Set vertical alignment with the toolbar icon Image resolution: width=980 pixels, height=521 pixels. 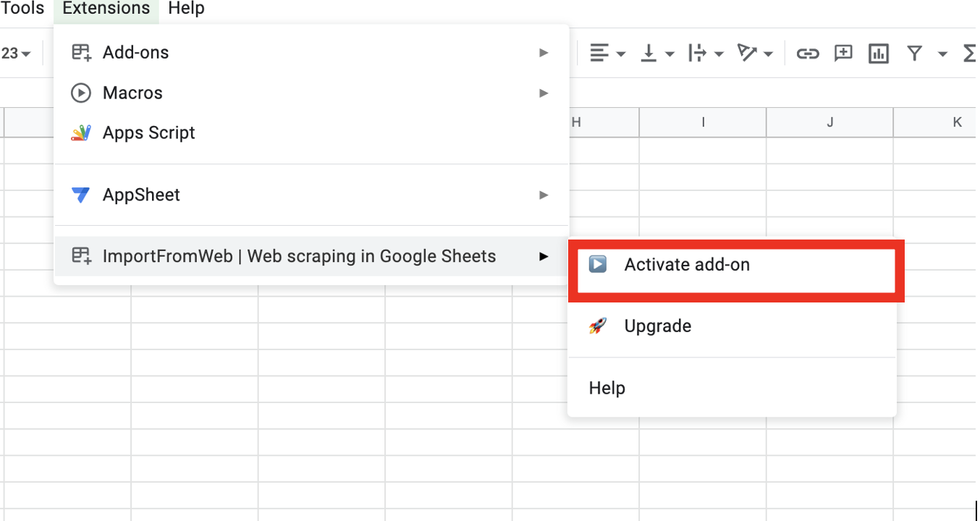pos(649,53)
